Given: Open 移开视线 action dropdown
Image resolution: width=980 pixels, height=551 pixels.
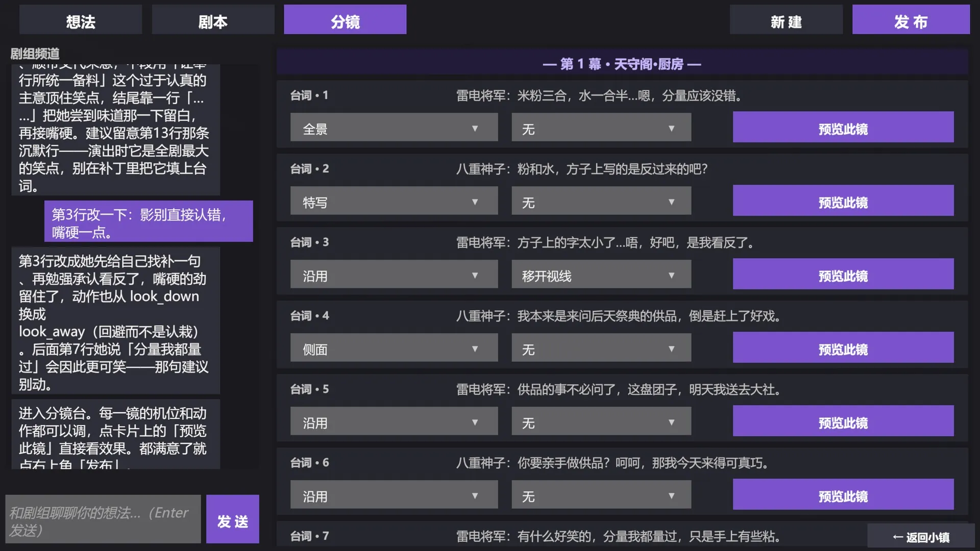Looking at the screenshot, I should click(x=601, y=274).
